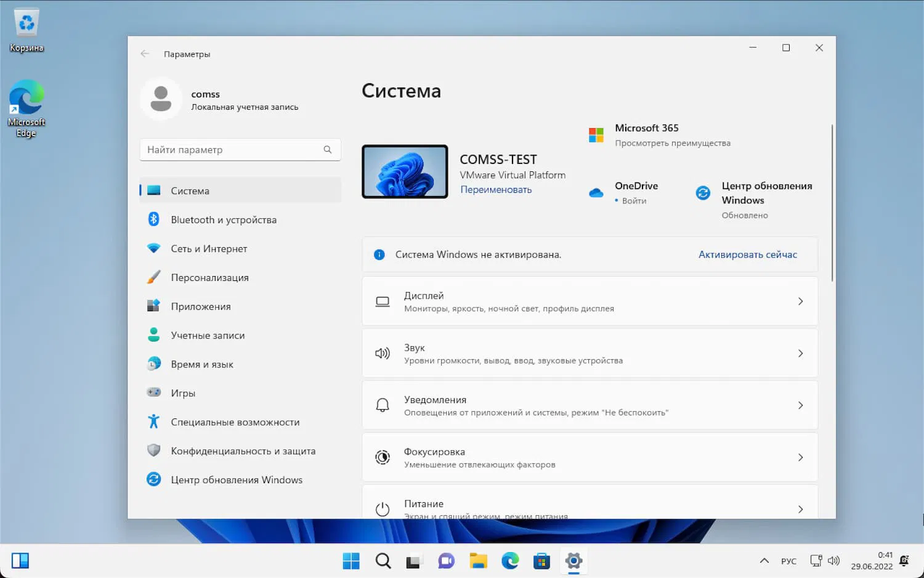Click the Wi-Fi network icon in the sidebar
Viewport: 924px width, 578px height.
tap(154, 248)
